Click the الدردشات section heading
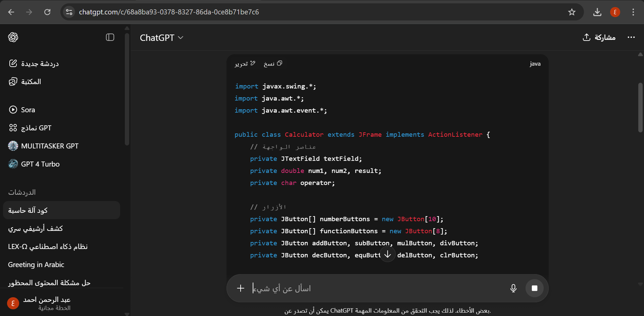 click(22, 192)
